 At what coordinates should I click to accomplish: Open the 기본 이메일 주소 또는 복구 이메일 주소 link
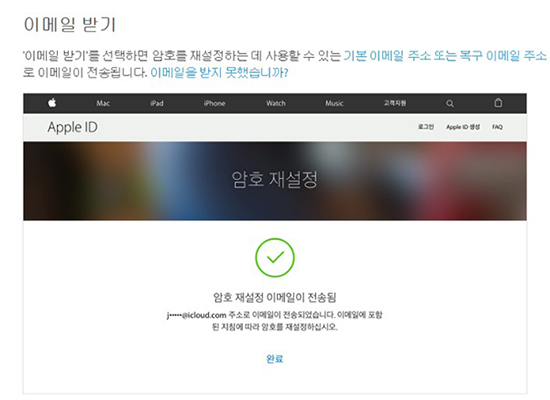(x=445, y=55)
